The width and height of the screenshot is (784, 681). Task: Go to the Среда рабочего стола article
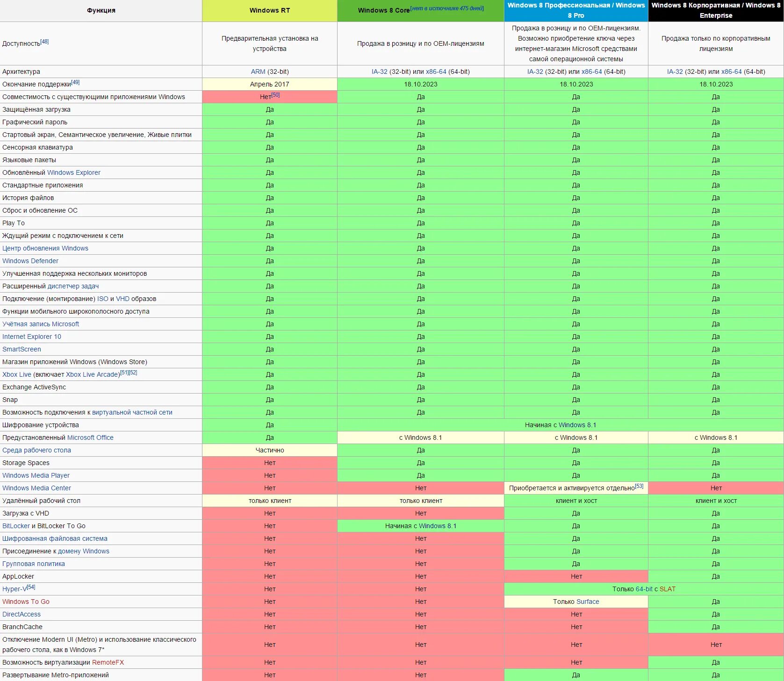tap(36, 450)
